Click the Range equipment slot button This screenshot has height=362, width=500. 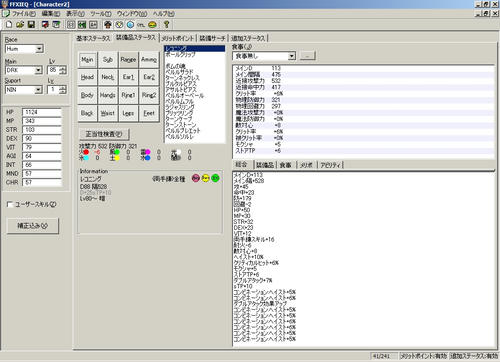(128, 60)
